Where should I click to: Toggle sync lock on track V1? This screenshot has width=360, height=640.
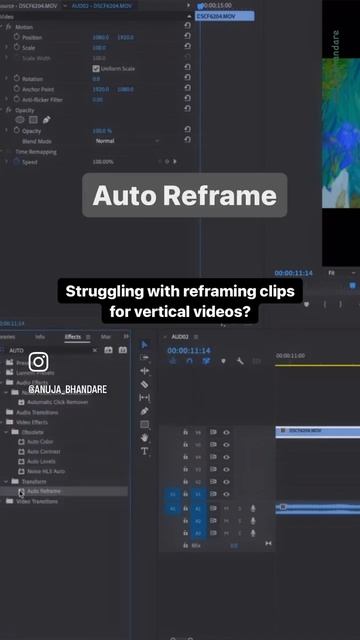pyautogui.click(x=213, y=494)
